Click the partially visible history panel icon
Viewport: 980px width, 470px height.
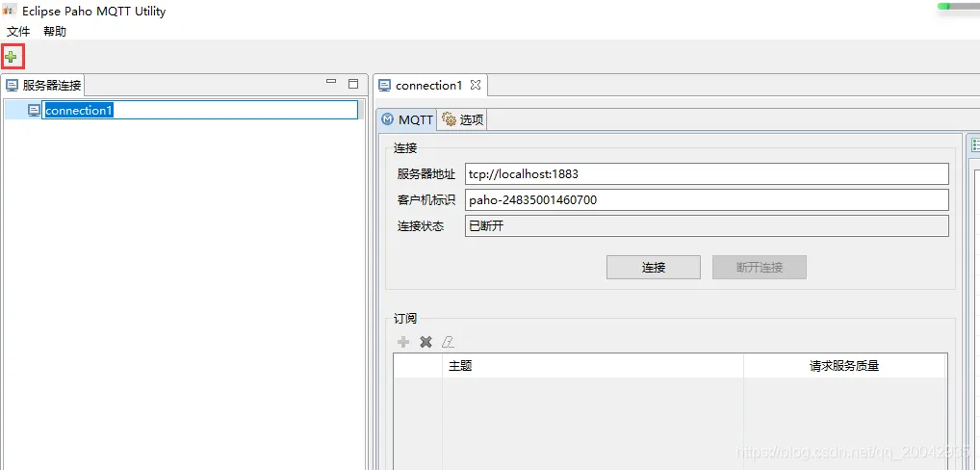click(975, 145)
